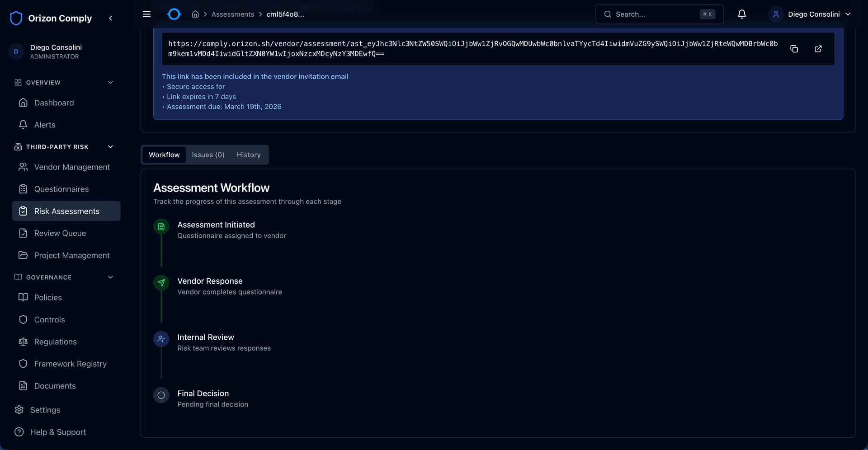Viewport: 868px width, 450px height.
Task: Open the Review Queue page
Action: (60, 234)
